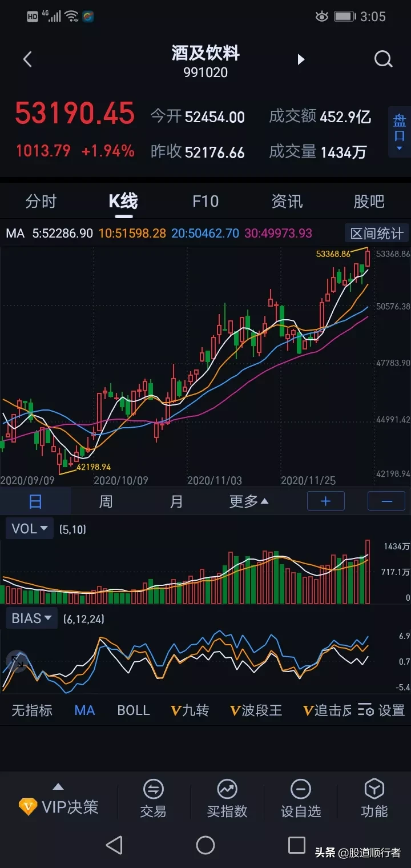Tap index title 酒及饮料

coord(205,53)
